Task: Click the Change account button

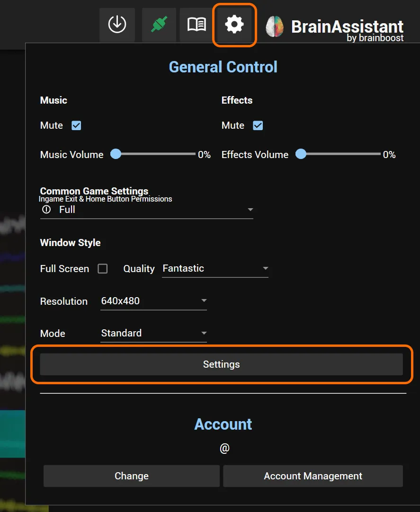Action: coord(131,476)
